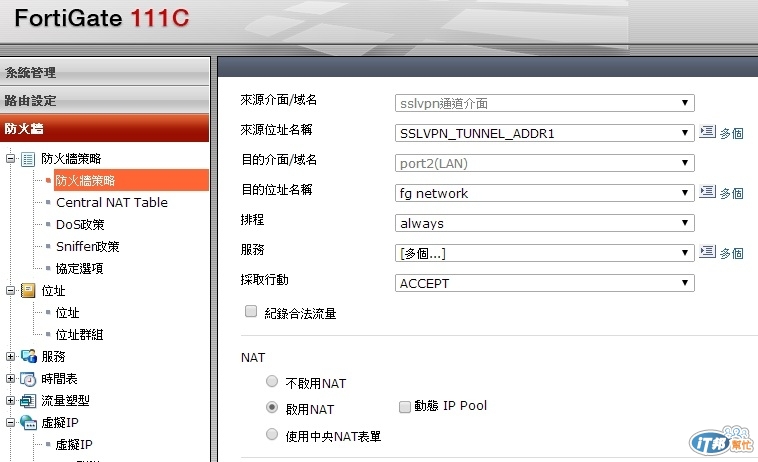The width and height of the screenshot is (758, 462).
Task: Open the 路由設定 menu section
Action: (x=105, y=101)
